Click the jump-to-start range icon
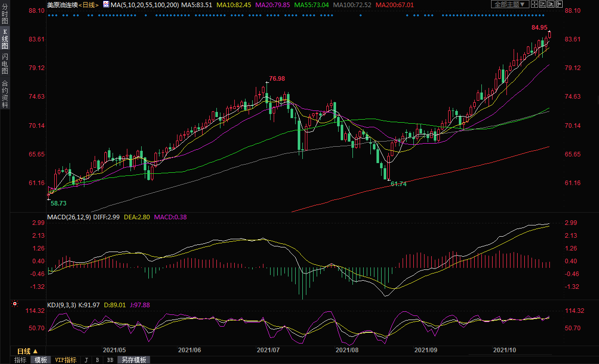This screenshot has width=599, height=364. point(543,4)
